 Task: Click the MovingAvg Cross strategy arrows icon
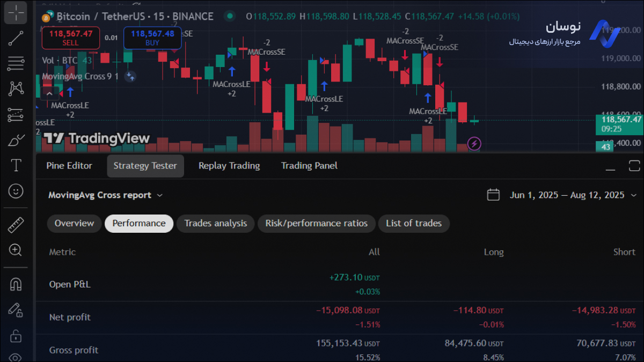click(x=130, y=76)
